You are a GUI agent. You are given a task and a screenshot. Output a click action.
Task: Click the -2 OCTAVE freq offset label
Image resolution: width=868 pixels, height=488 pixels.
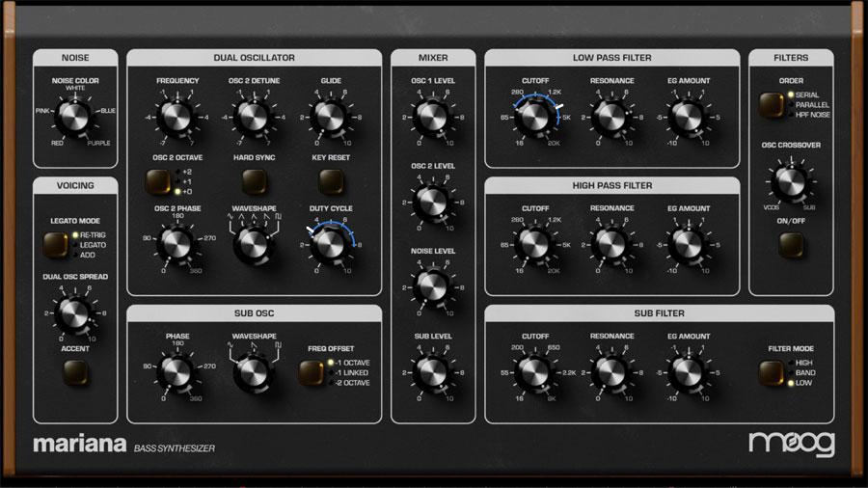353,383
